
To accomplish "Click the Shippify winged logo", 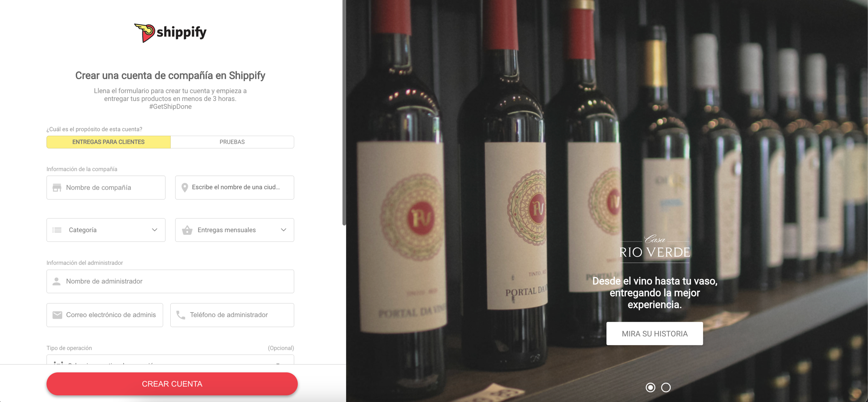I will 170,33.
